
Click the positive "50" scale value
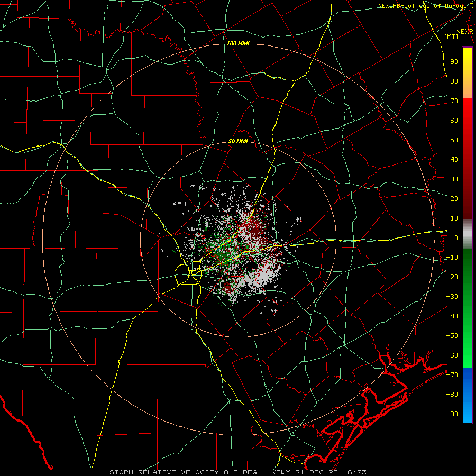[454, 140]
